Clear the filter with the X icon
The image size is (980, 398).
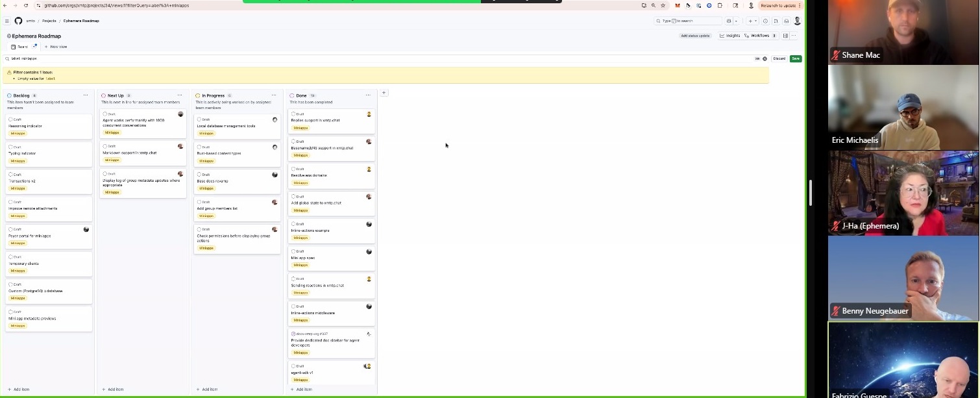coord(765,58)
